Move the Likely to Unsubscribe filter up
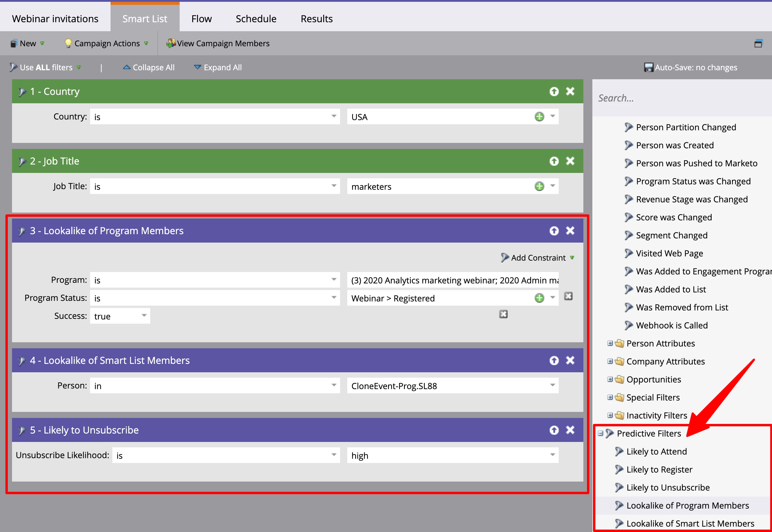Image resolution: width=772 pixels, height=532 pixels. (554, 430)
